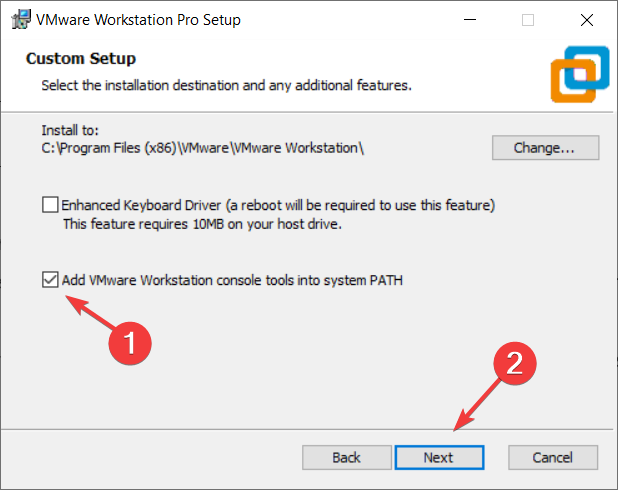Click the red annotation circle numbered 2
This screenshot has width=618, height=490.
(515, 363)
